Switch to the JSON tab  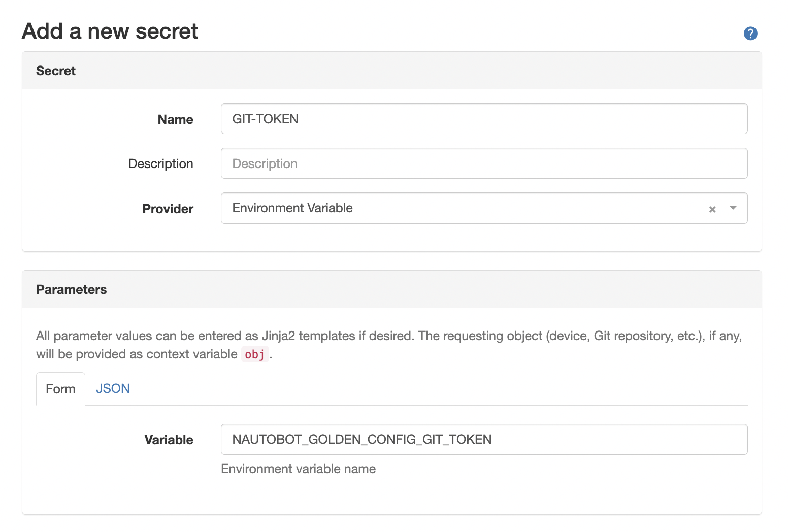pos(113,388)
